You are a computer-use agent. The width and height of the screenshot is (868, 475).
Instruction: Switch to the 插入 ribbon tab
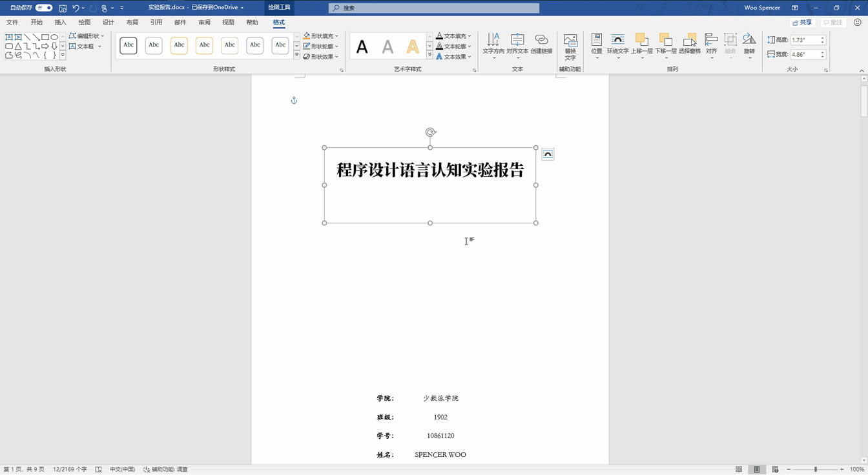[x=59, y=21]
